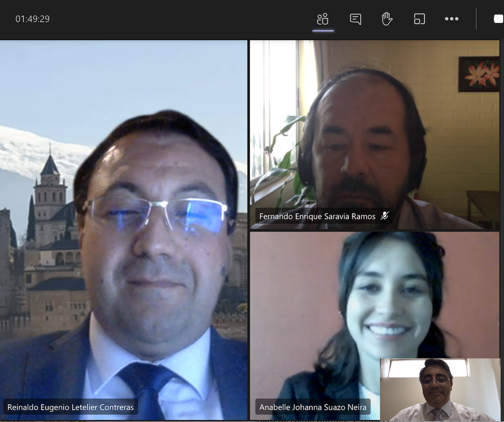
Task: Toggle the camera button at toolbar edge
Action: (499, 19)
